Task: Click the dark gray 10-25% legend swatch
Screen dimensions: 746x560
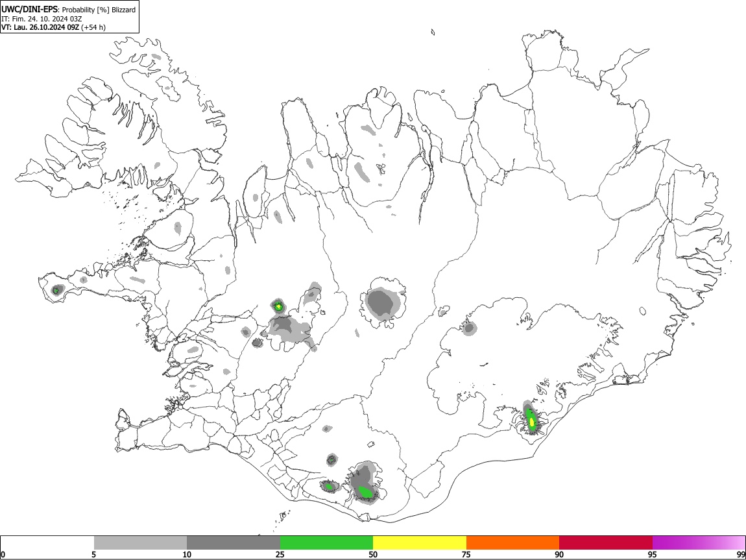Action: 234,542
